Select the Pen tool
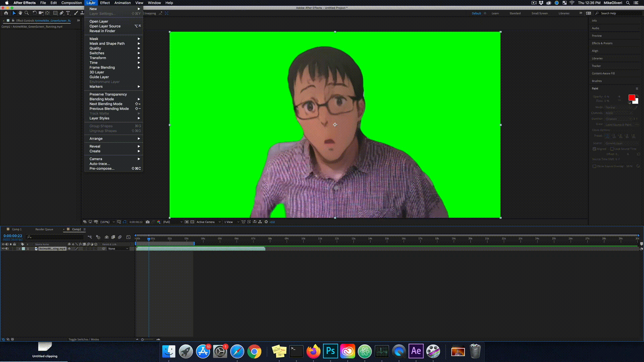 click(x=62, y=13)
